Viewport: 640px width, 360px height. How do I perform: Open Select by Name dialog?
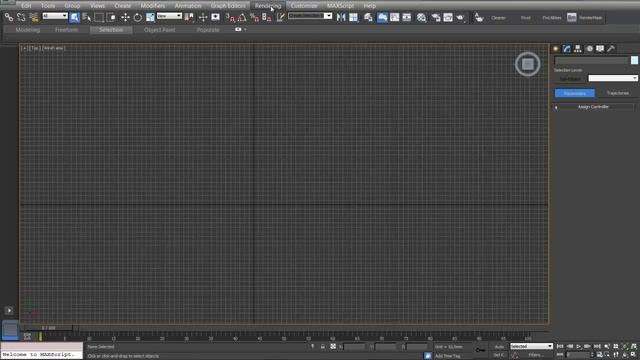[86, 17]
